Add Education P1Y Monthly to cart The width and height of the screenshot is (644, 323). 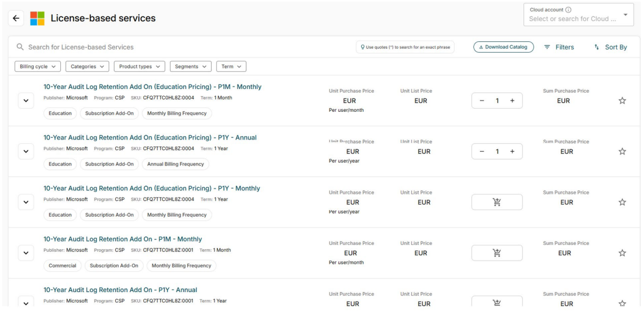[x=497, y=202]
